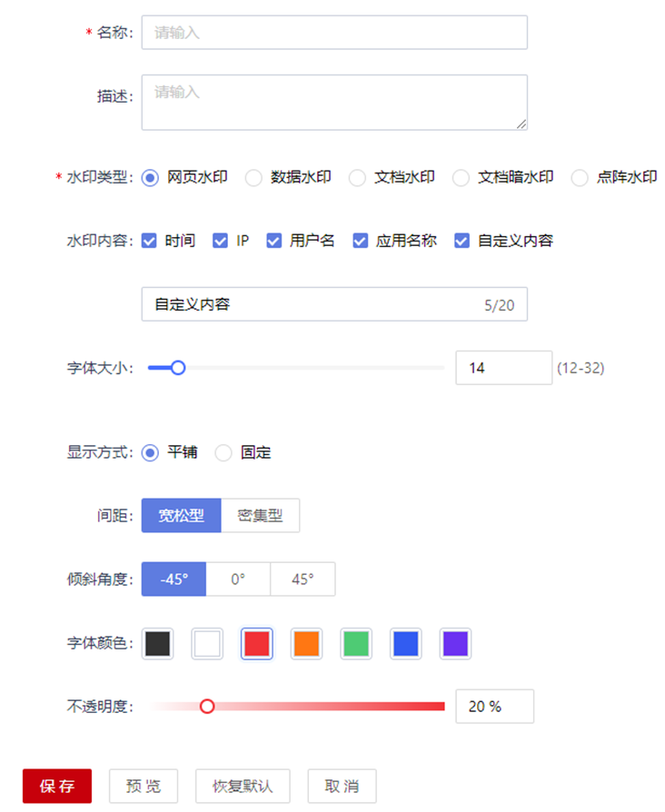
Task: Select the 固定 display mode radio
Action: click(223, 453)
